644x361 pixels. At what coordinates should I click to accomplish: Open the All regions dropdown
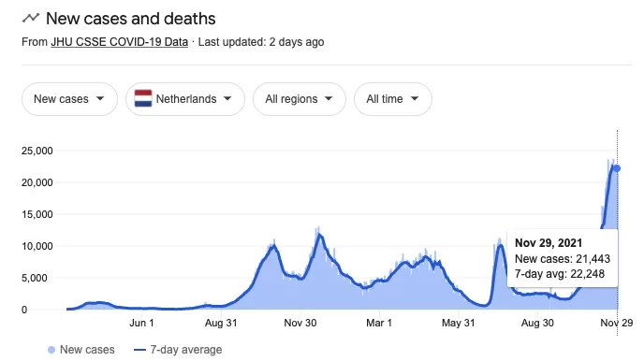pos(300,99)
